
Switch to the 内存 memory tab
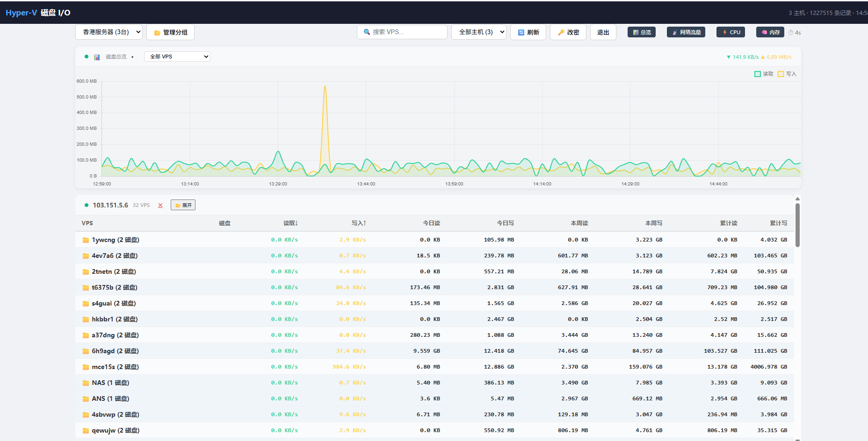[x=770, y=32]
